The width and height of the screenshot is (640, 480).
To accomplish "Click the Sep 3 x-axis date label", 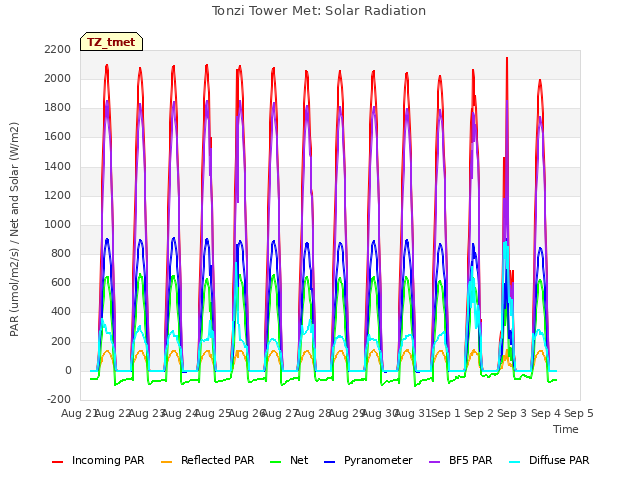I will [x=512, y=413].
